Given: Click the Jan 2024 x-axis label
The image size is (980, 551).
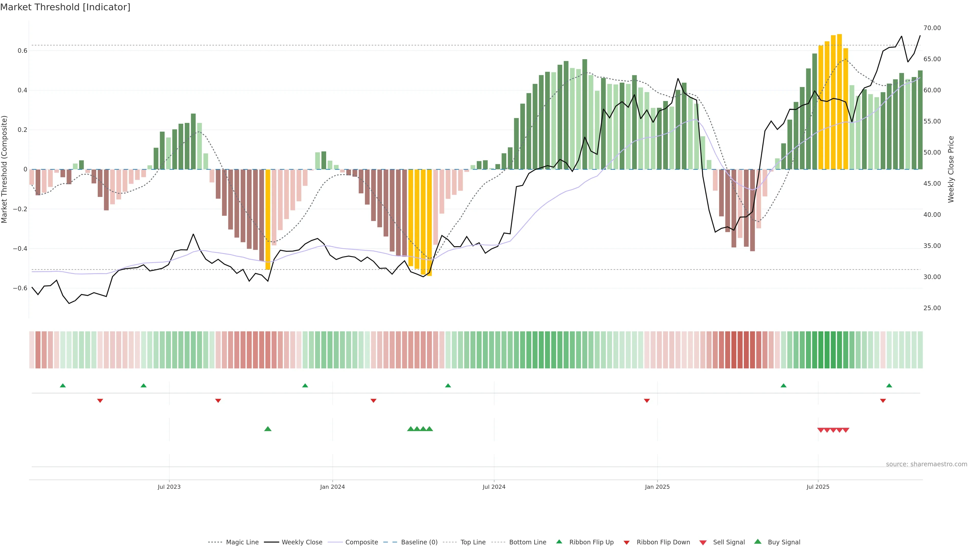Looking at the screenshot, I should 332,487.
